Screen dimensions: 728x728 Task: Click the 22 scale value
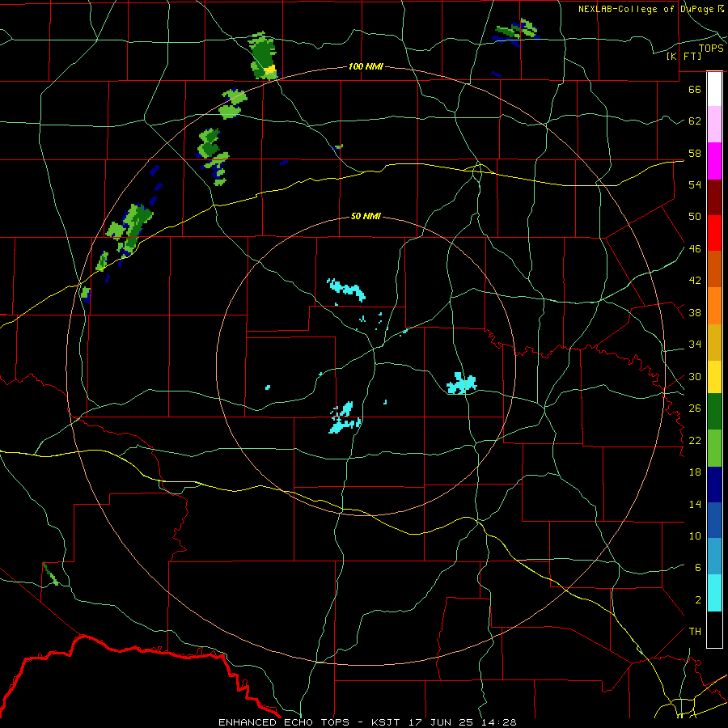tap(695, 441)
